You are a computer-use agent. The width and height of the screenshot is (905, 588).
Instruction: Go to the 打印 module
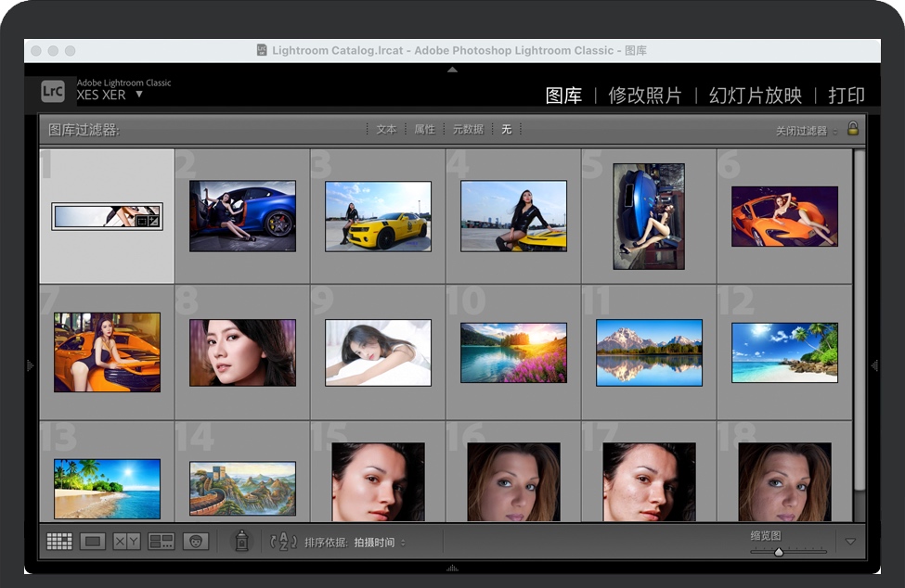pos(846,96)
